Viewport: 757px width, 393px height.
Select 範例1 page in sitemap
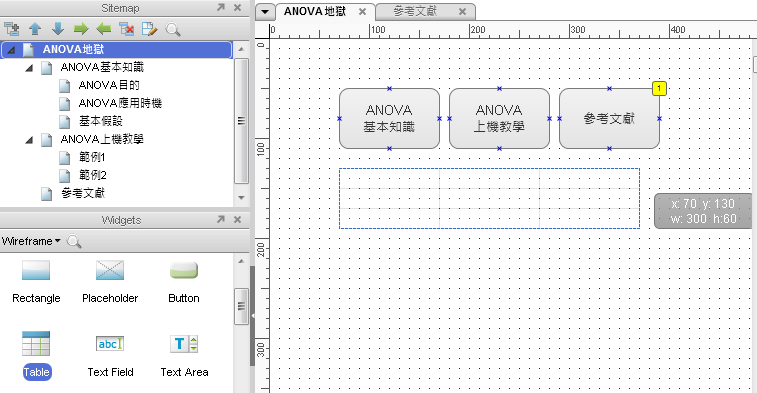(x=92, y=157)
